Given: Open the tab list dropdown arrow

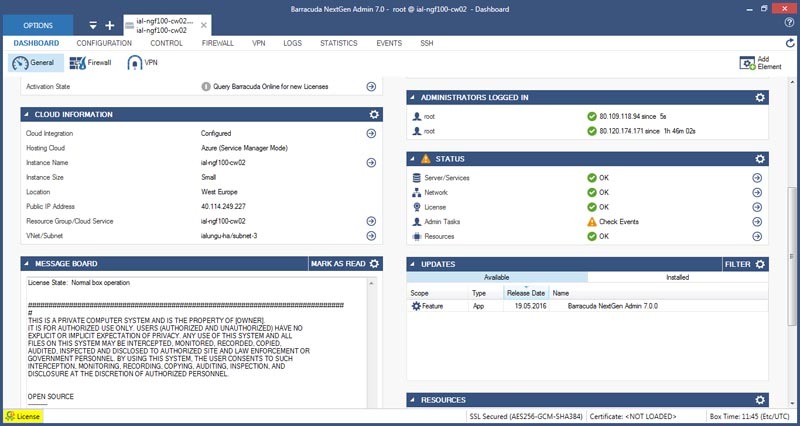Looking at the screenshot, I should point(93,25).
